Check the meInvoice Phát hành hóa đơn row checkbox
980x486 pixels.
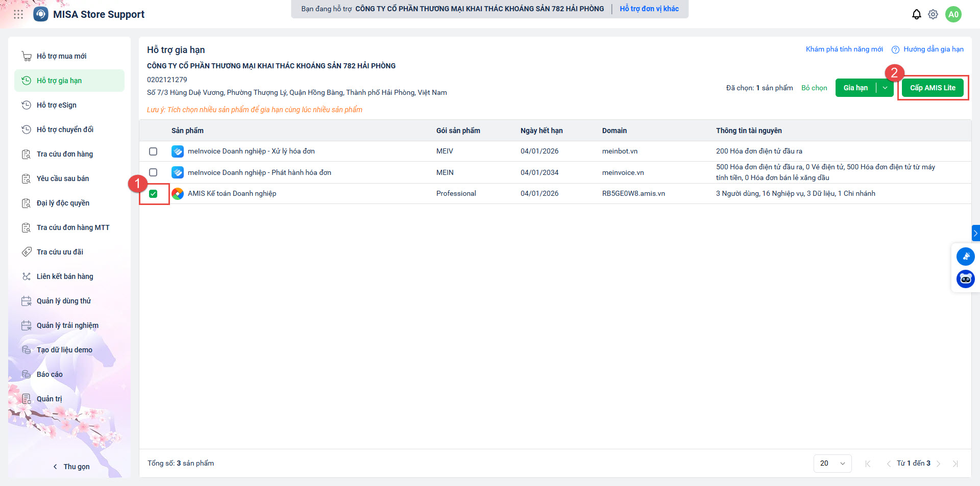(x=153, y=172)
